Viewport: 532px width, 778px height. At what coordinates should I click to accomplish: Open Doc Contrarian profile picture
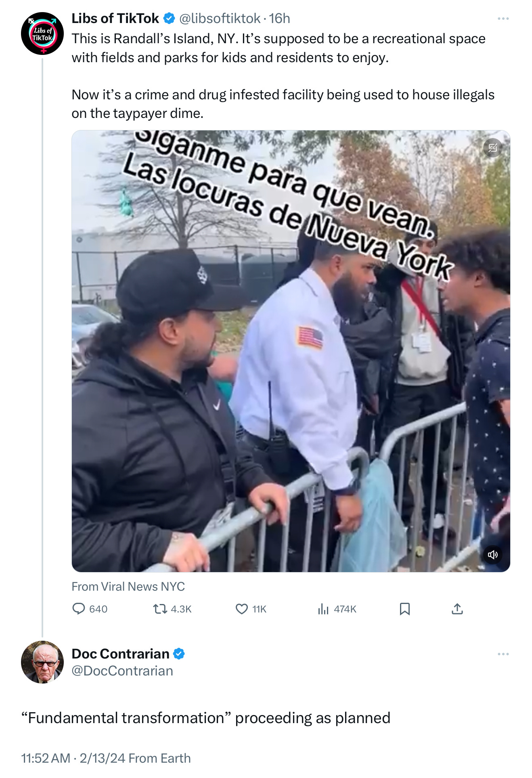tap(42, 662)
